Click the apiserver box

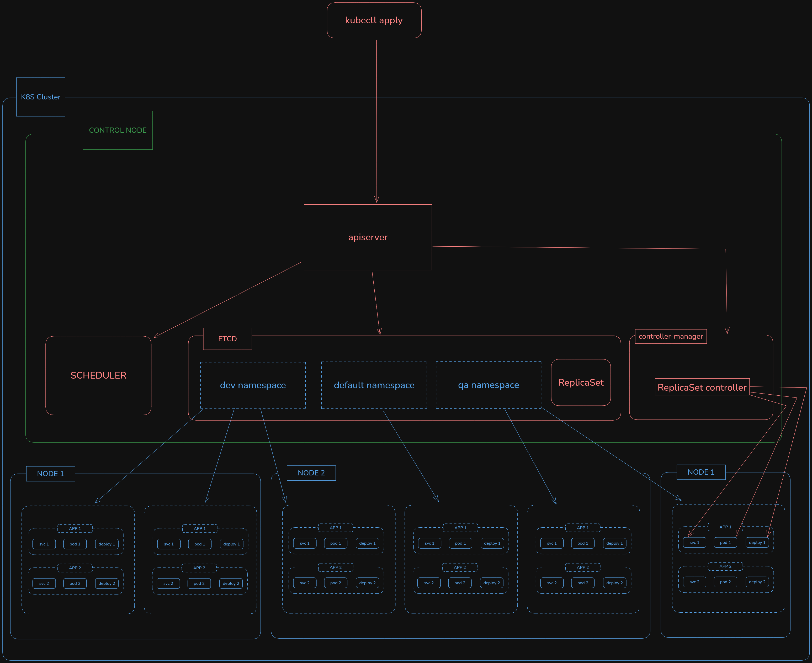coord(367,237)
